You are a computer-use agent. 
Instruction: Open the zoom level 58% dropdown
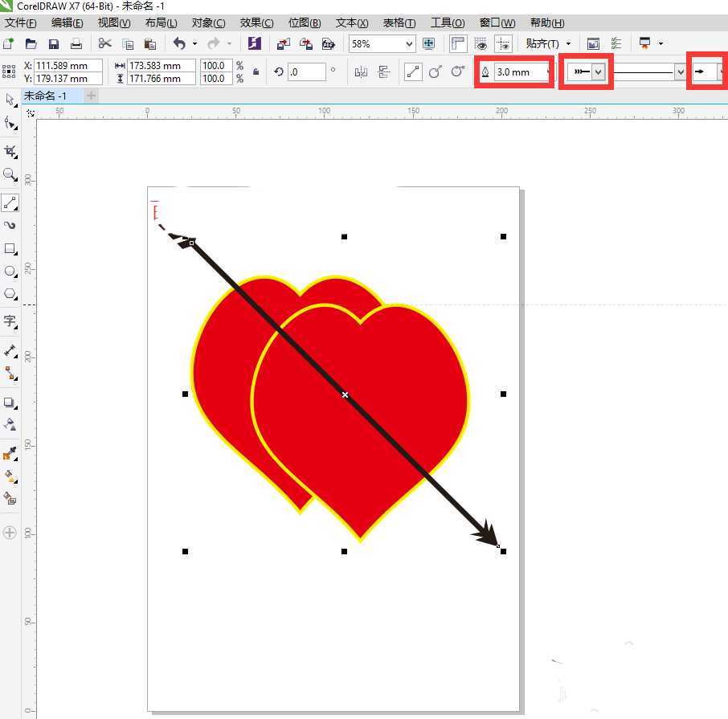pos(409,44)
